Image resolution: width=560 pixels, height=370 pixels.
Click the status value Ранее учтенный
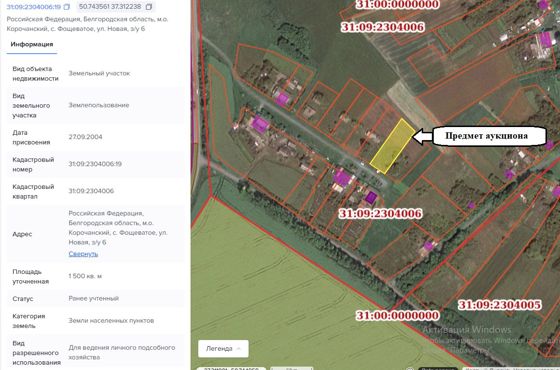pyautogui.click(x=94, y=298)
